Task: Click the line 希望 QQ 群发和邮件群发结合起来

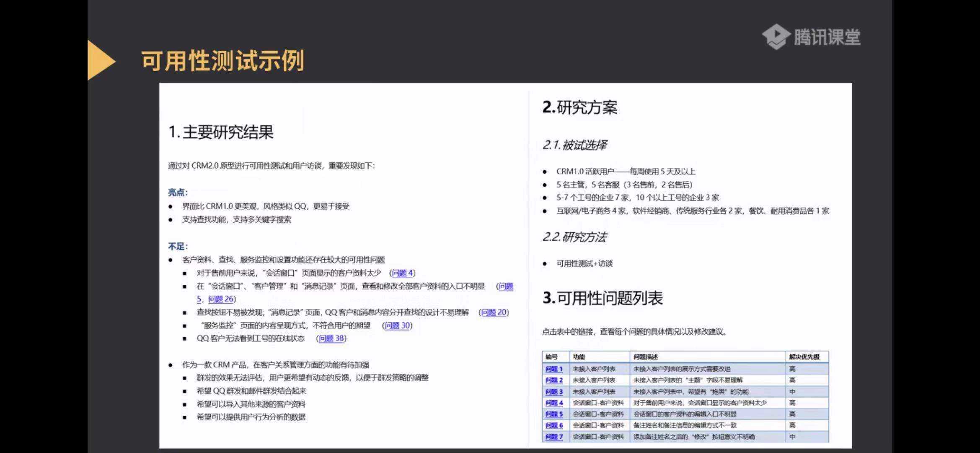Action: coord(251,391)
